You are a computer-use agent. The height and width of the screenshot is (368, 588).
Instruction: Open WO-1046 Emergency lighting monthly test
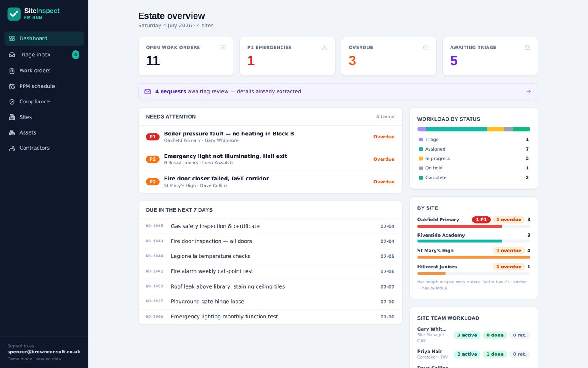click(x=270, y=317)
